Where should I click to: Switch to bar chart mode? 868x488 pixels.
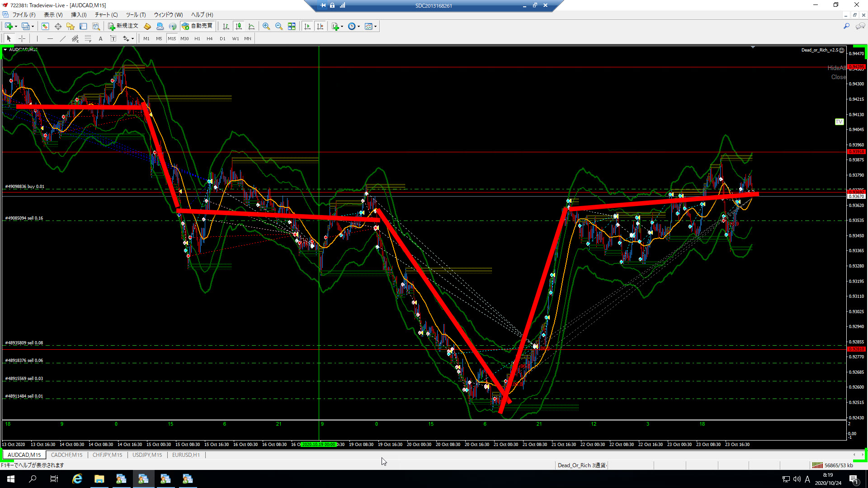(x=226, y=26)
